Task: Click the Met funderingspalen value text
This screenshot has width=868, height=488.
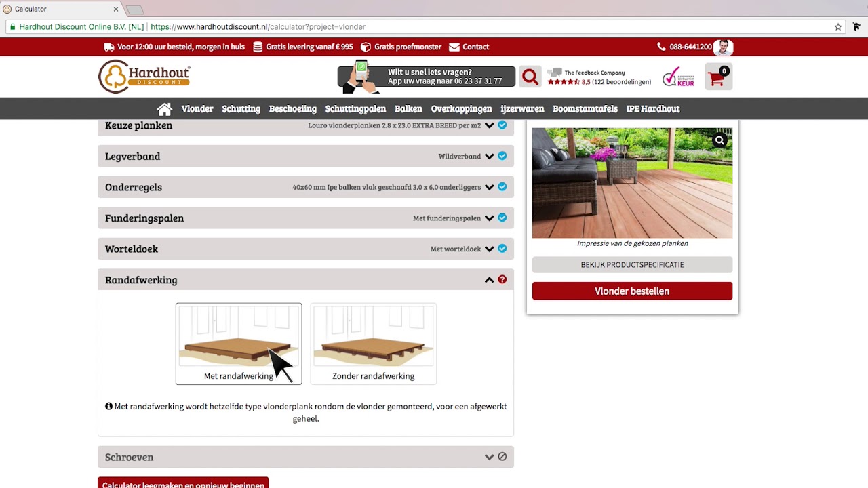Action: (x=447, y=218)
